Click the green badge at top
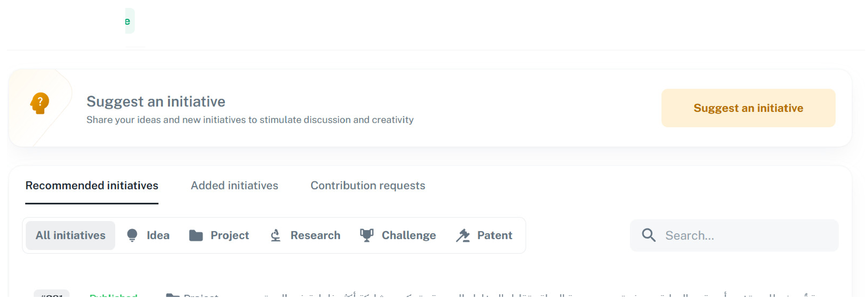 pos(130,21)
